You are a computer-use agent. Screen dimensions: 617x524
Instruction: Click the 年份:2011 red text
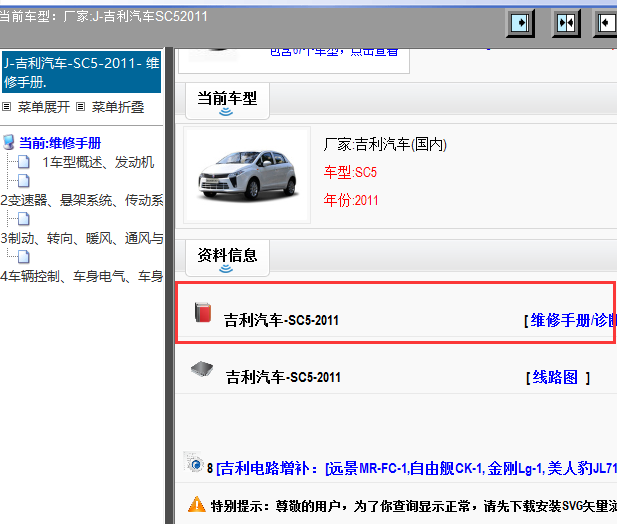[x=351, y=200]
